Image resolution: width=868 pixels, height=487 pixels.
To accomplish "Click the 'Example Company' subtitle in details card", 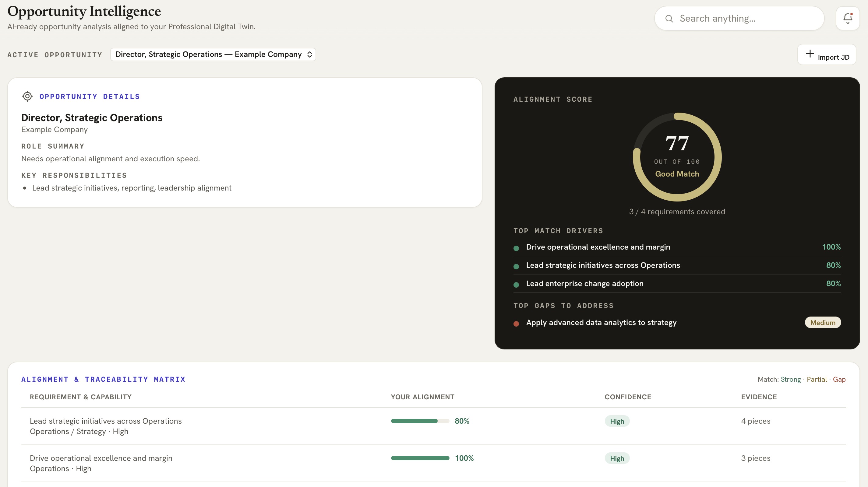I will (54, 129).
